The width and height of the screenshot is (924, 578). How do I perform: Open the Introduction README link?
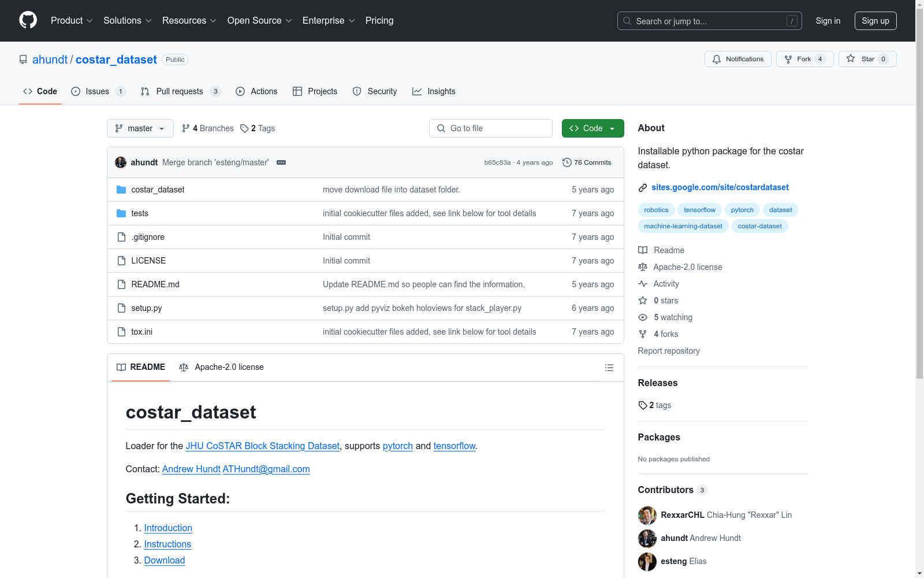click(168, 528)
